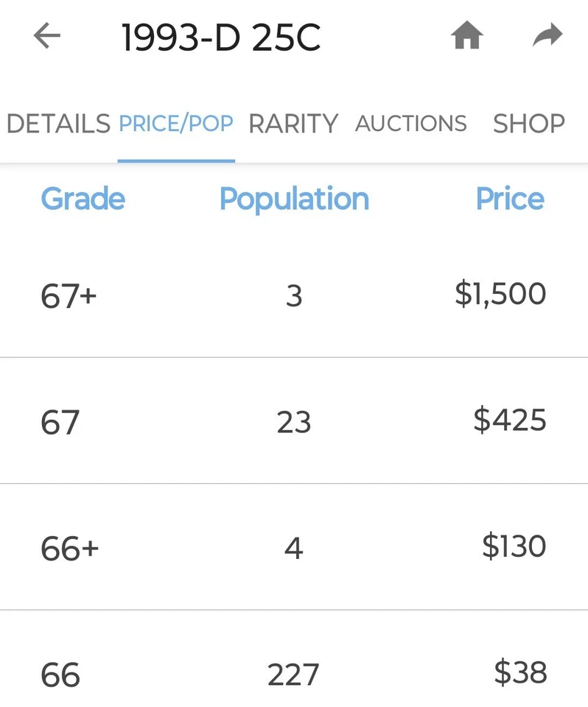Go to home screen icon
Image resolution: width=588 pixels, height=707 pixels.
pos(467,35)
